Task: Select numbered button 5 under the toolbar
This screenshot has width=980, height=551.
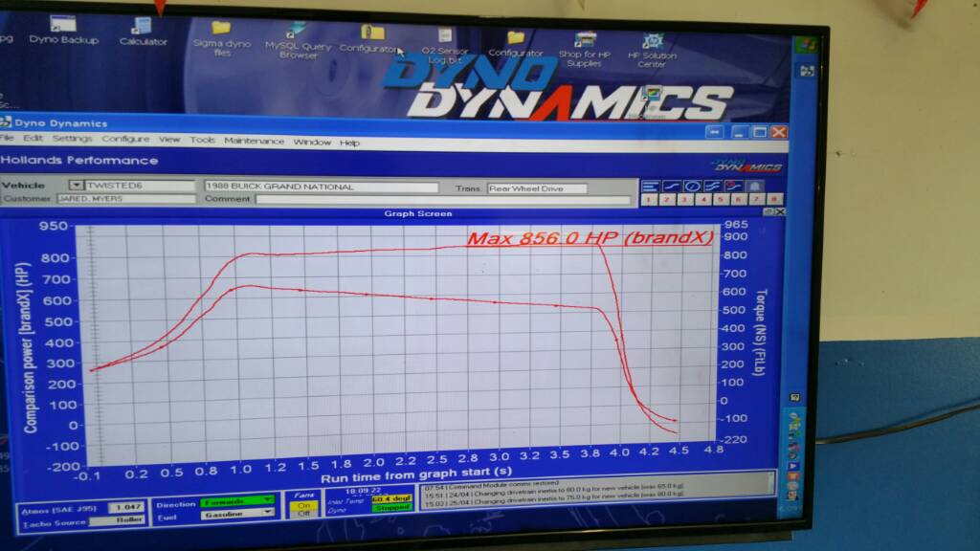Action: (720, 199)
